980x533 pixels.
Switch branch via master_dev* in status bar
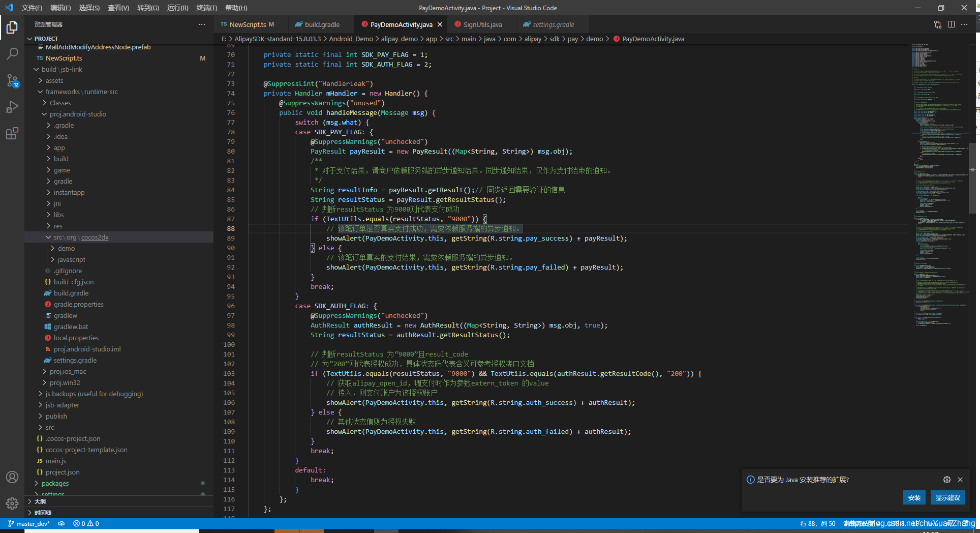pyautogui.click(x=29, y=523)
